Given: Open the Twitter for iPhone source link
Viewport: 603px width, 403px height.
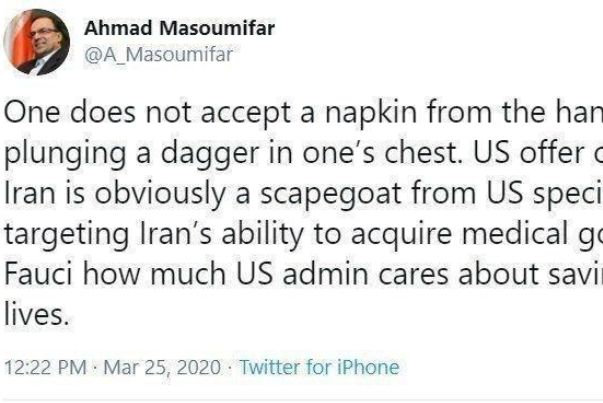Looking at the screenshot, I should click(320, 368).
